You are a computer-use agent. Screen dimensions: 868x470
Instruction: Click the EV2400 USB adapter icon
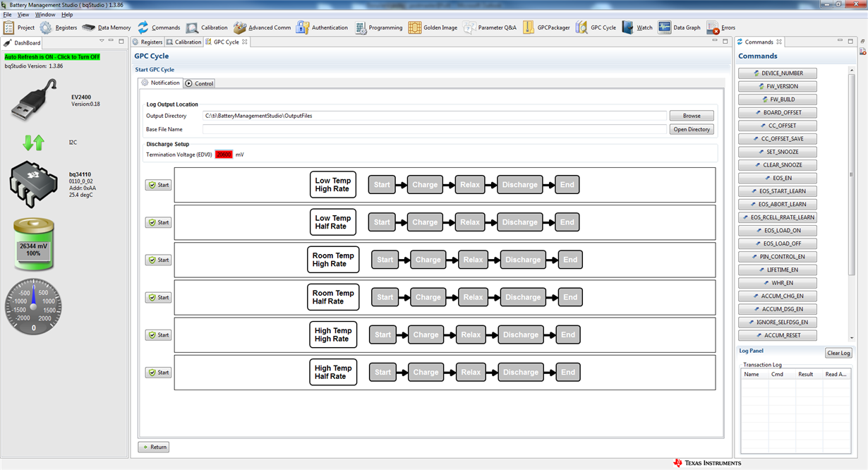click(x=34, y=100)
